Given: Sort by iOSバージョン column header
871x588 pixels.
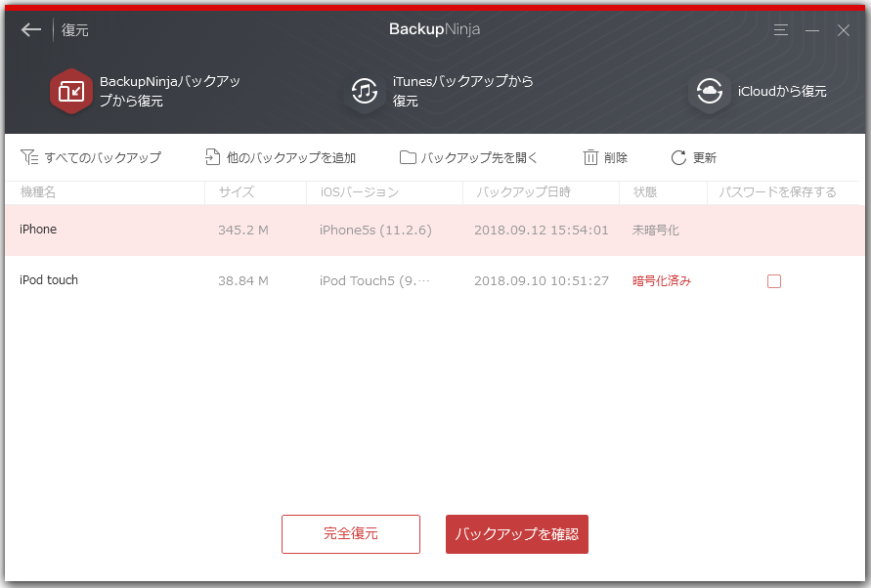Looking at the screenshot, I should [x=360, y=192].
